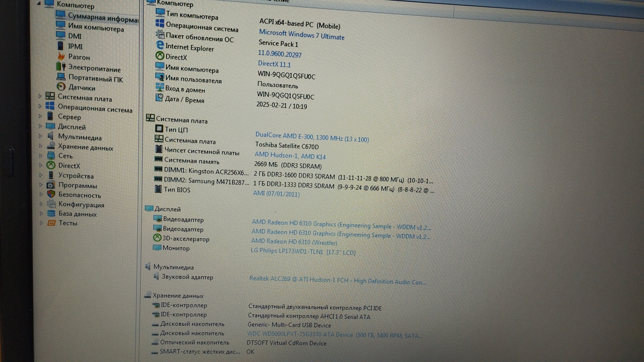Open Электропитание tree item
Screen dimensions: 644x362
[94, 68]
